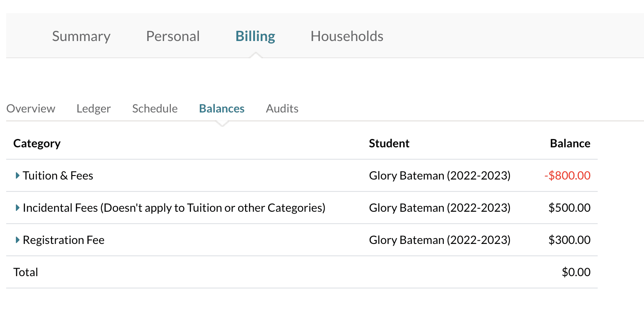Expand the Registration Fee row triangle

tap(18, 240)
